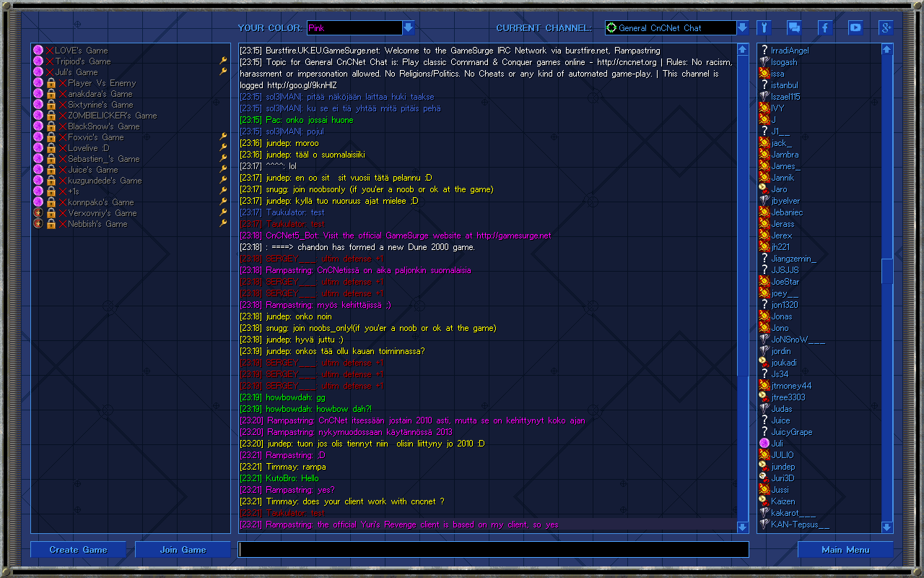Click the lock icon on ZOMBIELICKER's Game
924x578 pixels.
51,116
